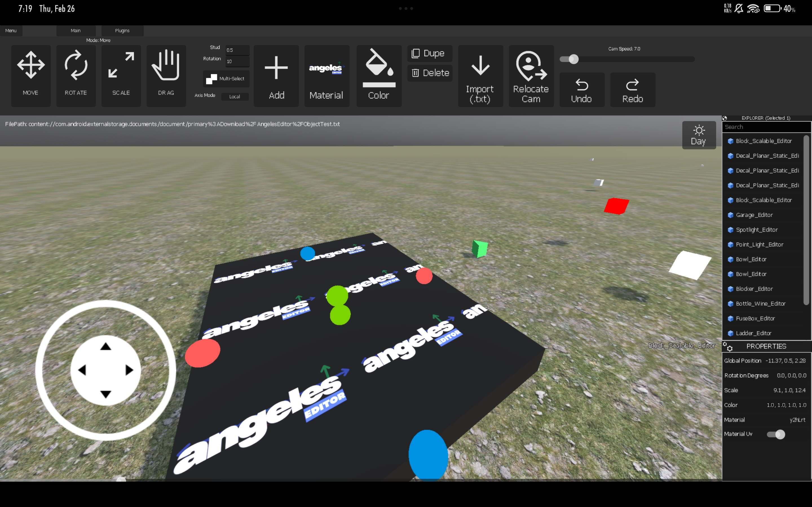This screenshot has height=507, width=812.
Task: Select Spotlight_Editor in the Explorer
Action: (x=756, y=230)
